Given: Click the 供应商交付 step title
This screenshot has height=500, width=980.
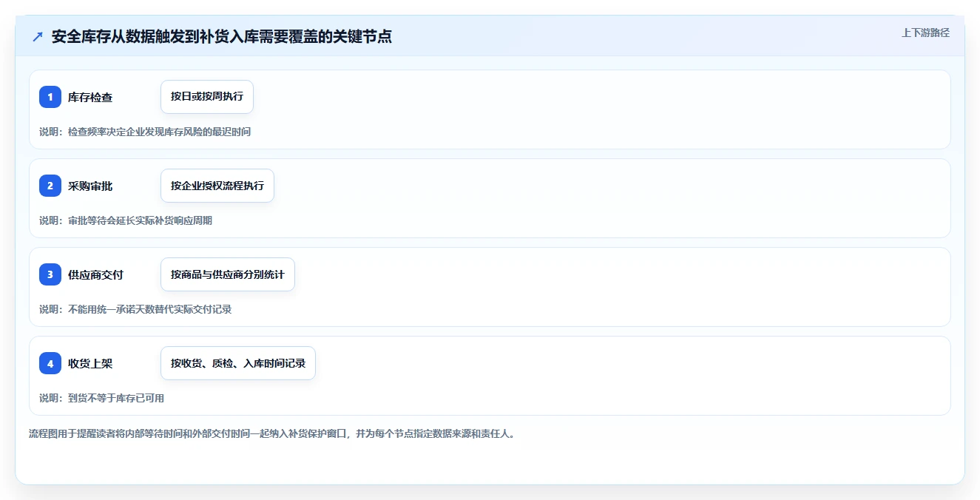Looking at the screenshot, I should (96, 274).
